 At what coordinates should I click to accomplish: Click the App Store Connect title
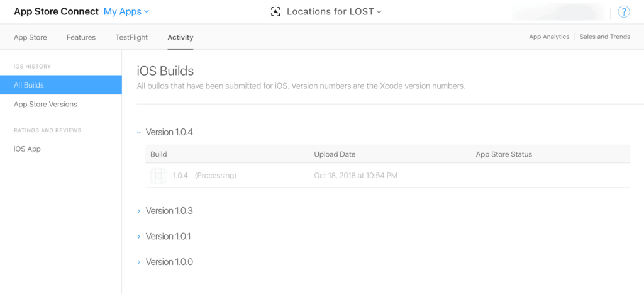point(56,12)
